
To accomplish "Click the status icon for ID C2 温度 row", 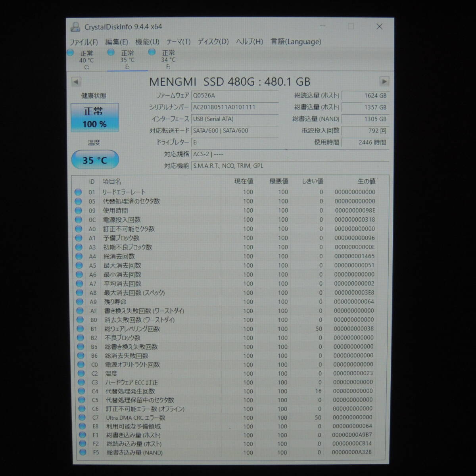I will coord(81,374).
